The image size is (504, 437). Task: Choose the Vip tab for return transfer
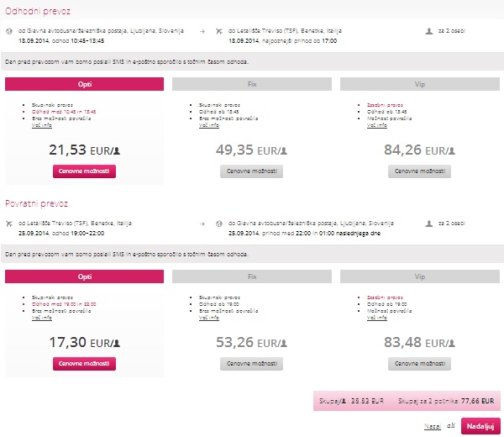coord(420,276)
